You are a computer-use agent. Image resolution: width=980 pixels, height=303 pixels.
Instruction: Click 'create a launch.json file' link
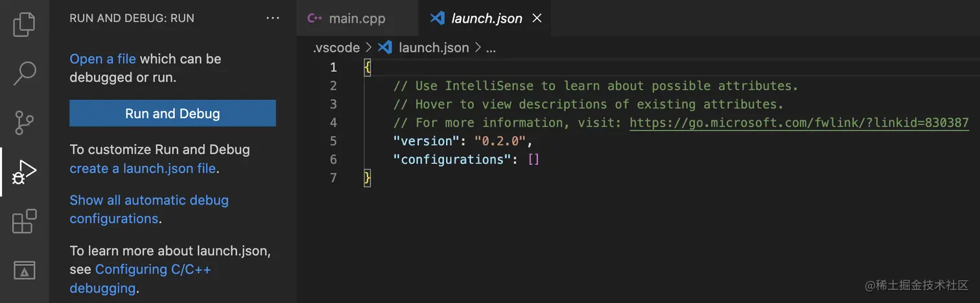[143, 169]
